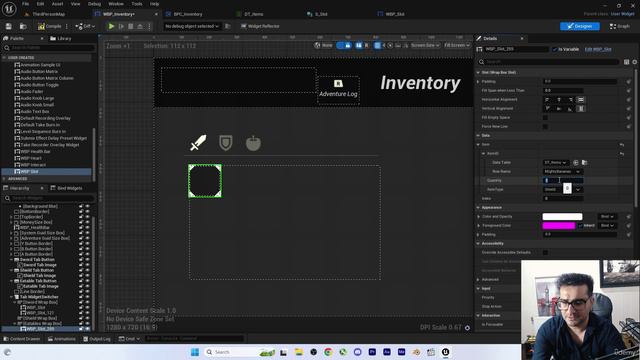Open the Row Name dropdown
Screen dimensions: 640x360
click(562, 171)
